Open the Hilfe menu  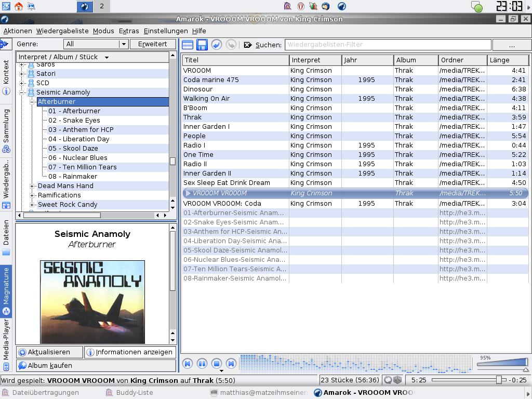click(x=199, y=31)
